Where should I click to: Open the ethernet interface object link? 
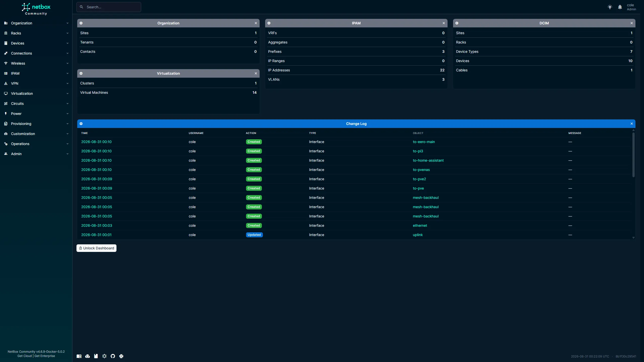pos(420,225)
